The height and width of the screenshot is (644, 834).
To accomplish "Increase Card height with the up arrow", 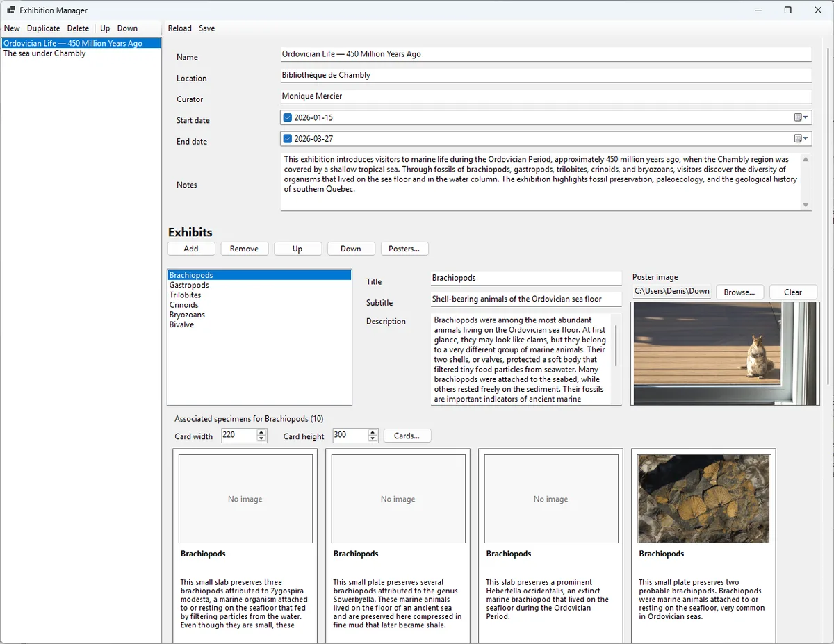I will 373,432.
